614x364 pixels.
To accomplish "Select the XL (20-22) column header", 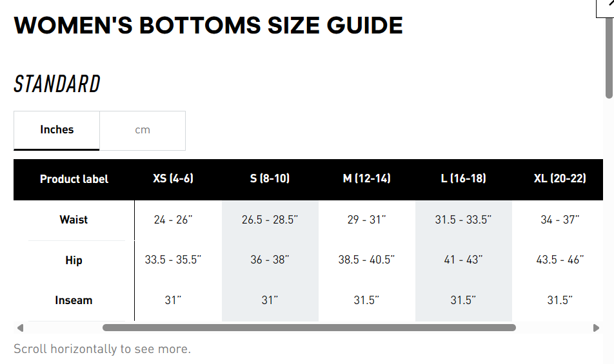I will [x=560, y=178].
